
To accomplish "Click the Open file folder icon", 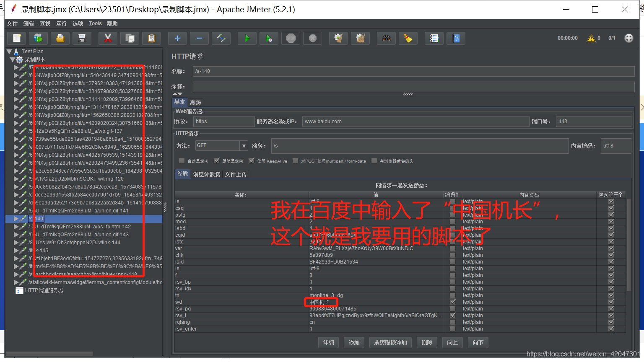I will pos(60,38).
